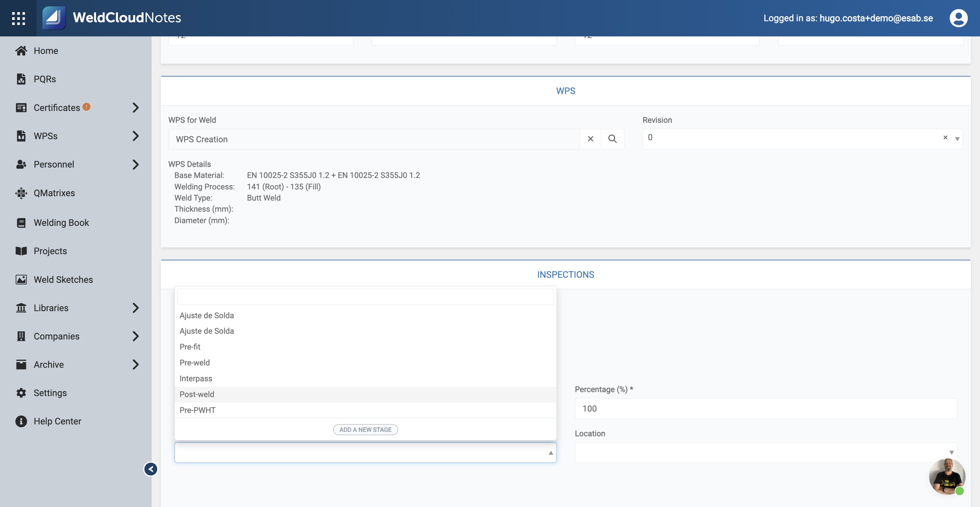
Task: Open PQRs from the sidebar
Action: pos(44,79)
